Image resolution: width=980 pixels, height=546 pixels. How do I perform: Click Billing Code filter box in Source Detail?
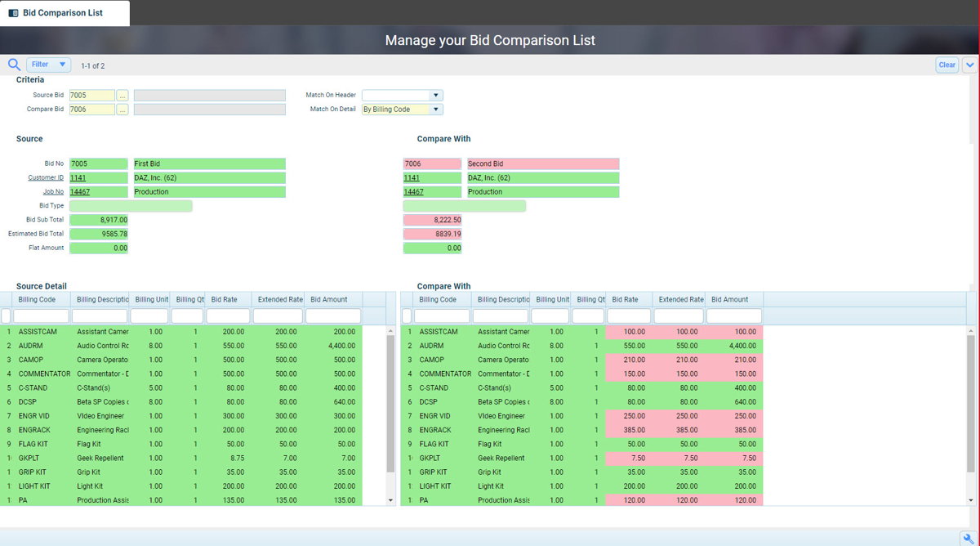[x=41, y=316]
